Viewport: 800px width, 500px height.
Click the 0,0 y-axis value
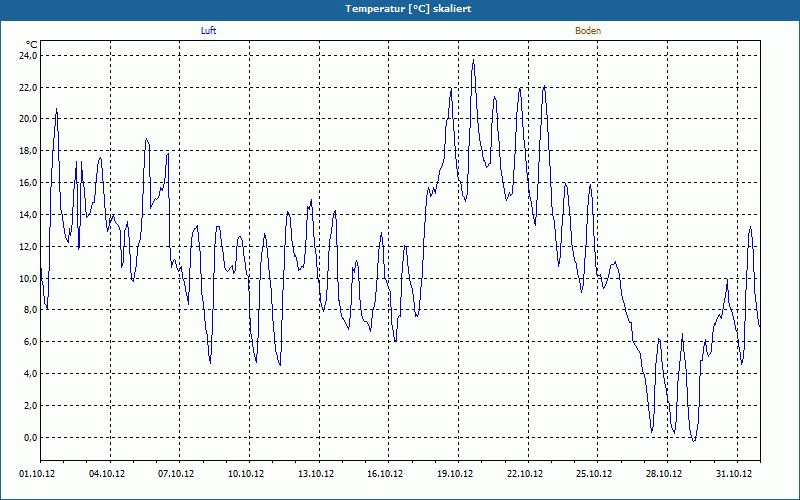click(x=30, y=437)
